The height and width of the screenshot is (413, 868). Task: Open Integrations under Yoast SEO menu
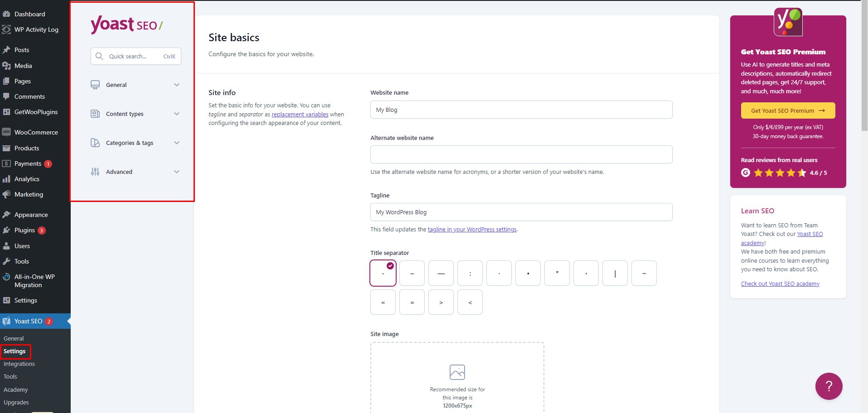pos(19,364)
